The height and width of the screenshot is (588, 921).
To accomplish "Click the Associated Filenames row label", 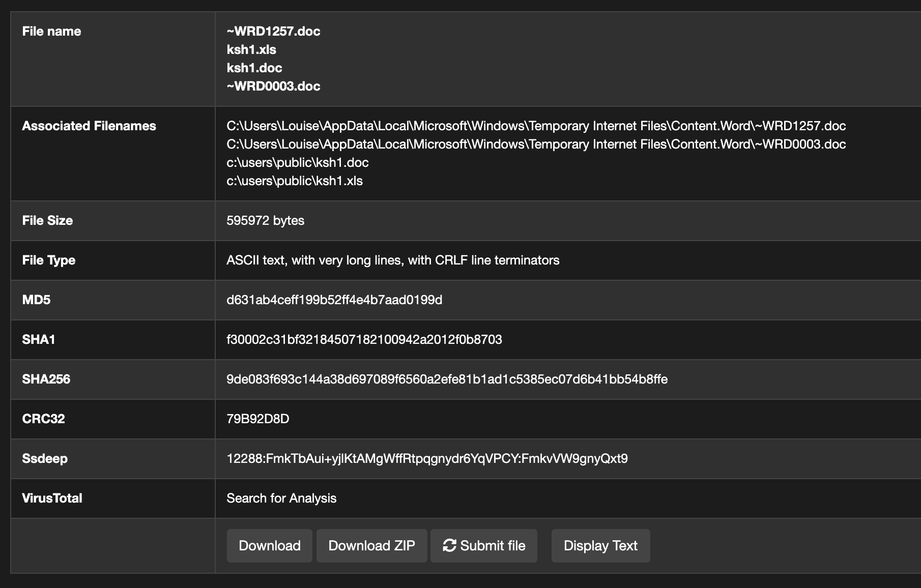I will click(x=89, y=126).
